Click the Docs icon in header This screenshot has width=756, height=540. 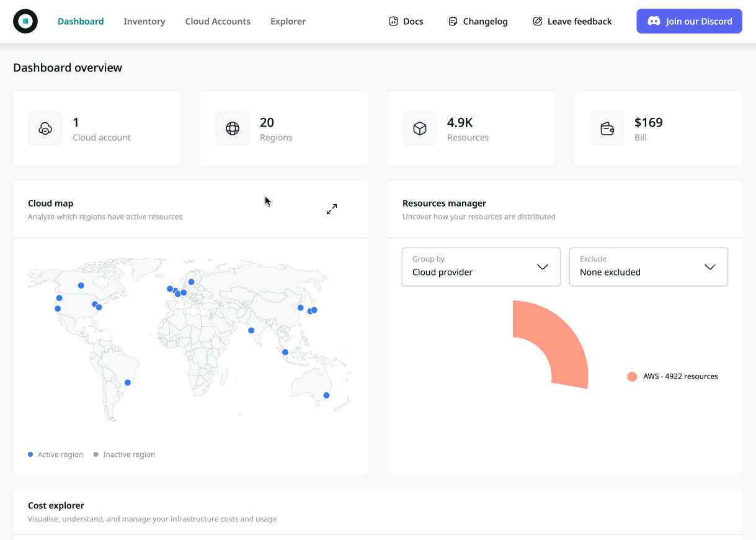pyautogui.click(x=393, y=21)
